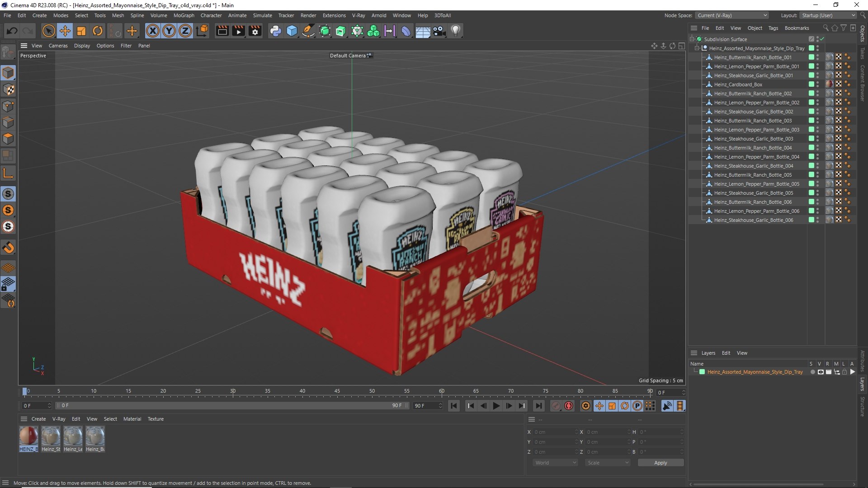
Task: Click the Apply button
Action: point(660,463)
